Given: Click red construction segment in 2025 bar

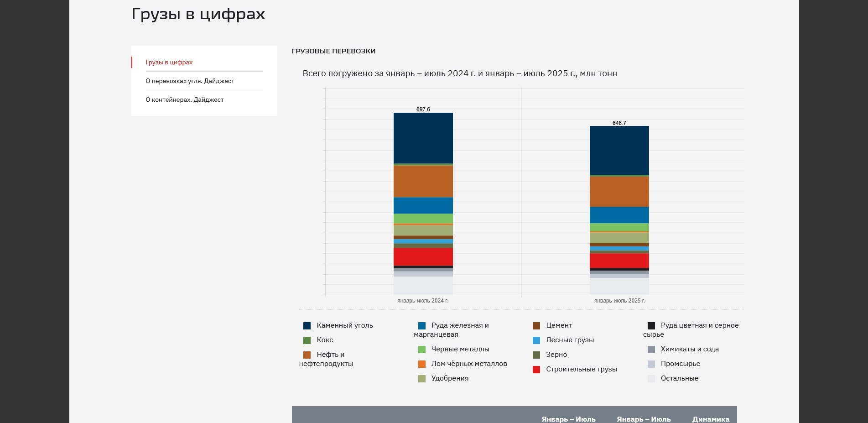Looking at the screenshot, I should 619,261.
